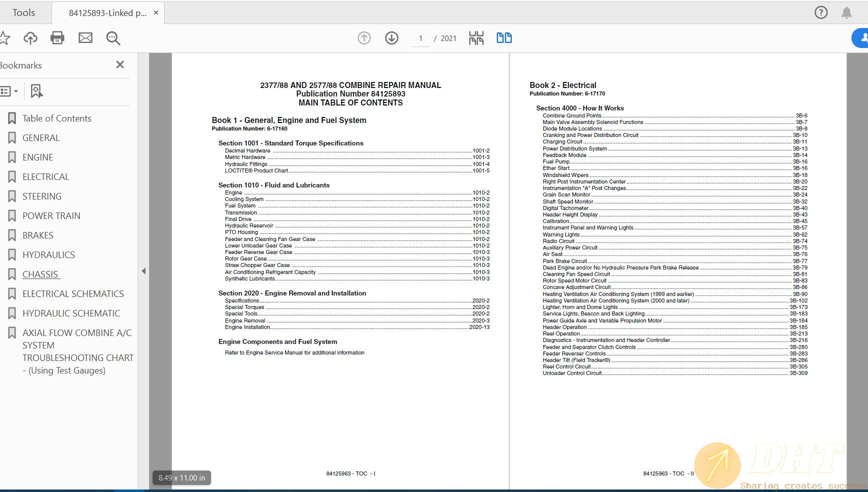This screenshot has height=492, width=868.
Task: Open Help with the question mark icon
Action: tap(821, 12)
